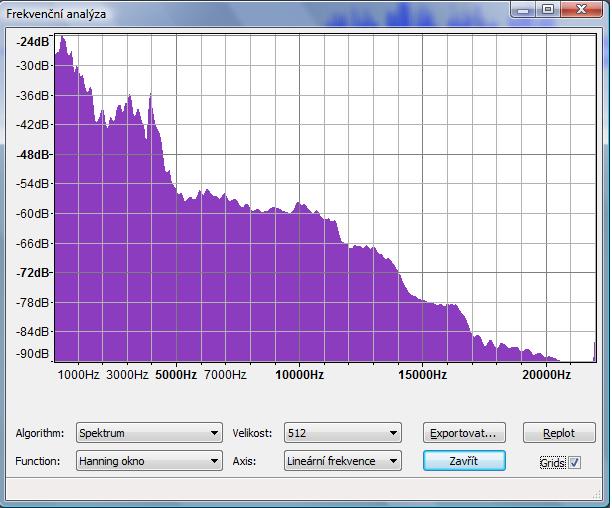
Task: Expand the Function dropdown set to Hanning okno
Action: pos(148,461)
